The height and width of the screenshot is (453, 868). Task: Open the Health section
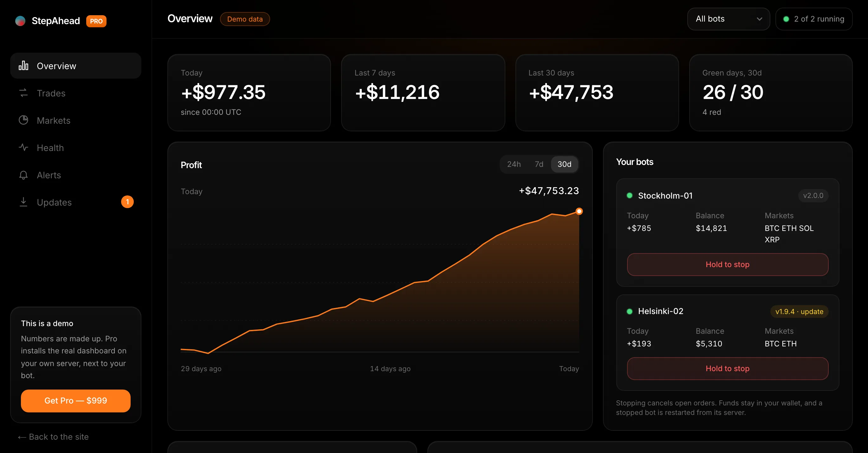76,148
